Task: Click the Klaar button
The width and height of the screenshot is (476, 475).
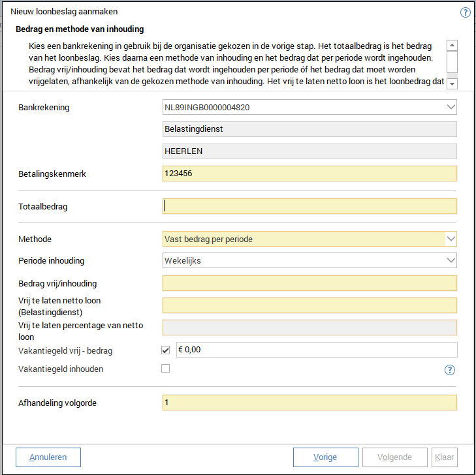Action: (444, 457)
